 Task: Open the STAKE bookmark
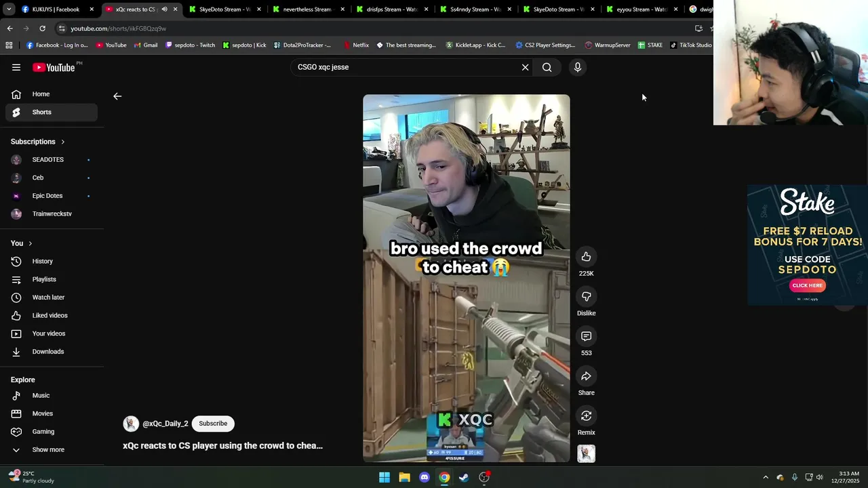pos(650,45)
